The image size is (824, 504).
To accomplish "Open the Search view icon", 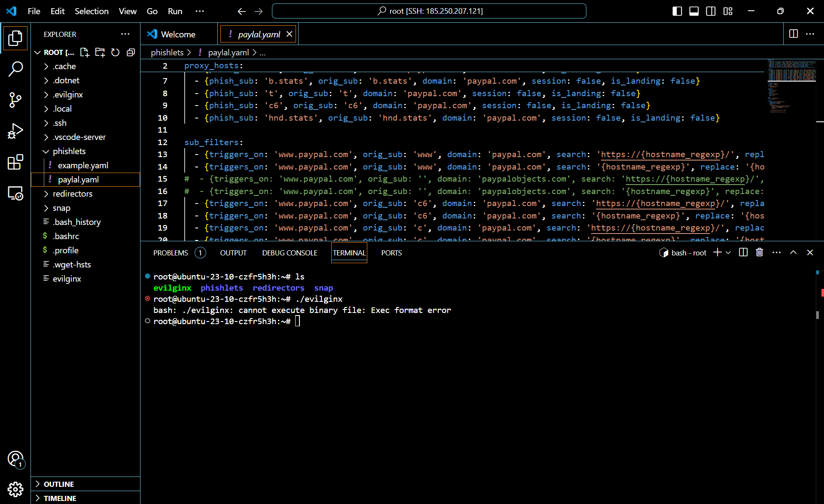I will click(x=15, y=69).
